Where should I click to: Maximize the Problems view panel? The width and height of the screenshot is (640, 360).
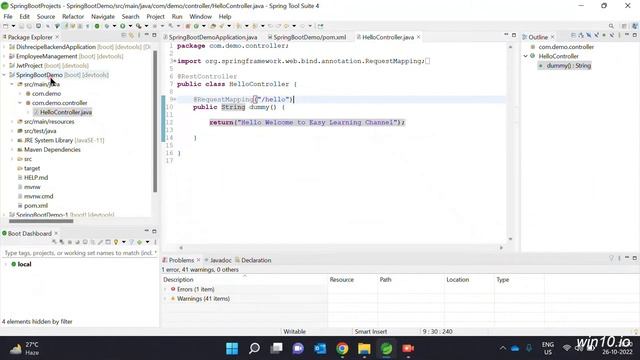635,258
